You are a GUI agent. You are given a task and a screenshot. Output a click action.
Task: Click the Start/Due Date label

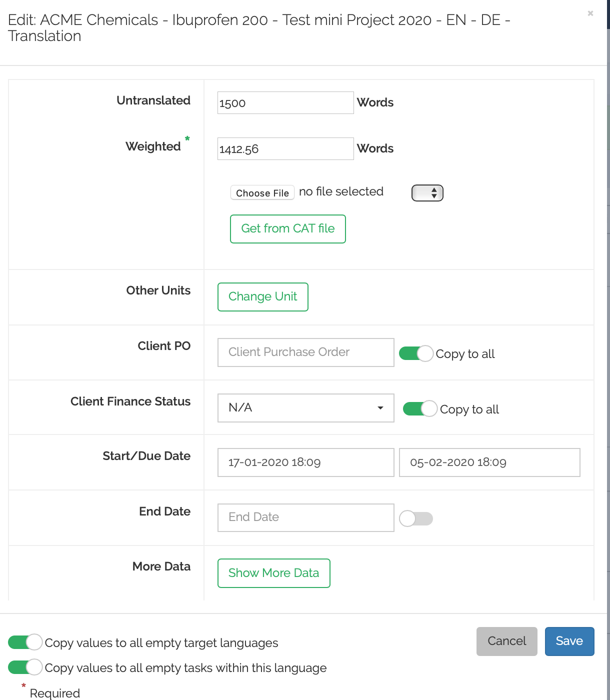coord(146,456)
